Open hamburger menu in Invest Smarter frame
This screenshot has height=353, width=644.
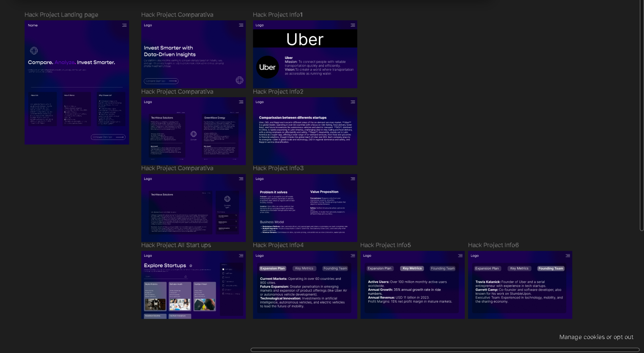pyautogui.click(x=241, y=25)
